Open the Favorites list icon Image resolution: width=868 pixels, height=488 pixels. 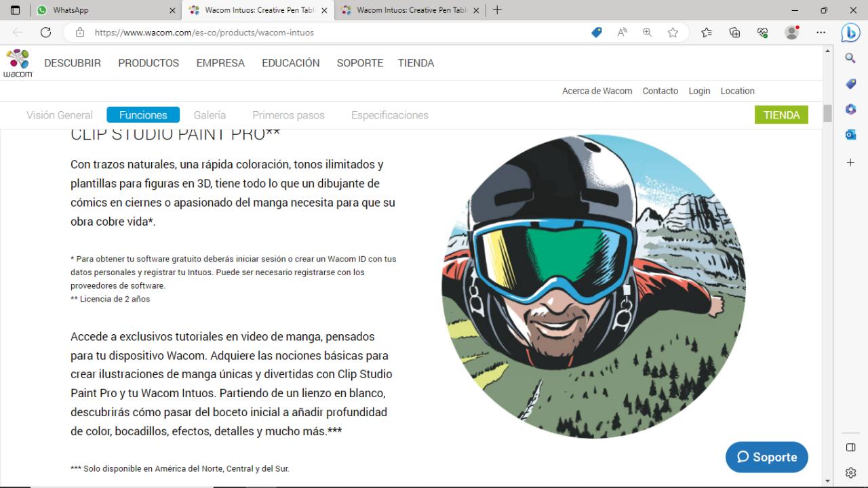(x=707, y=32)
